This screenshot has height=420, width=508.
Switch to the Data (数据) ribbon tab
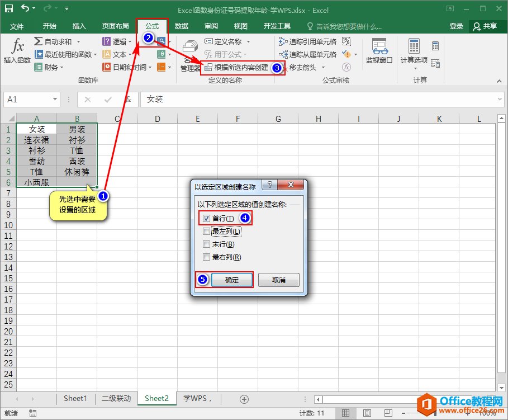(181, 26)
